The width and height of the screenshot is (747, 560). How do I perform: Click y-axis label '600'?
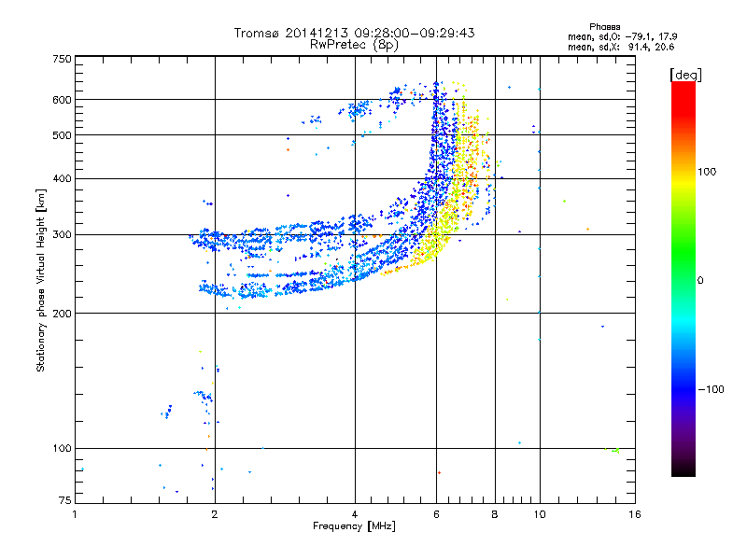pos(62,100)
